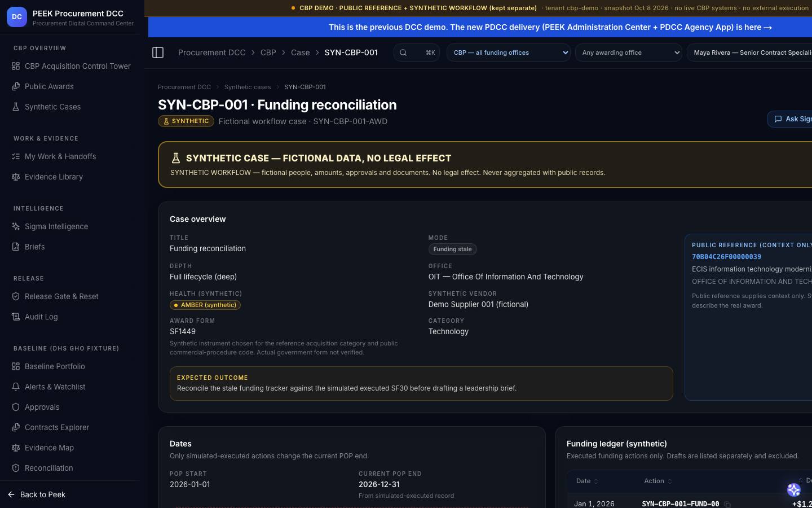Click the Sigma Intelligence sparkle icon

16,226
